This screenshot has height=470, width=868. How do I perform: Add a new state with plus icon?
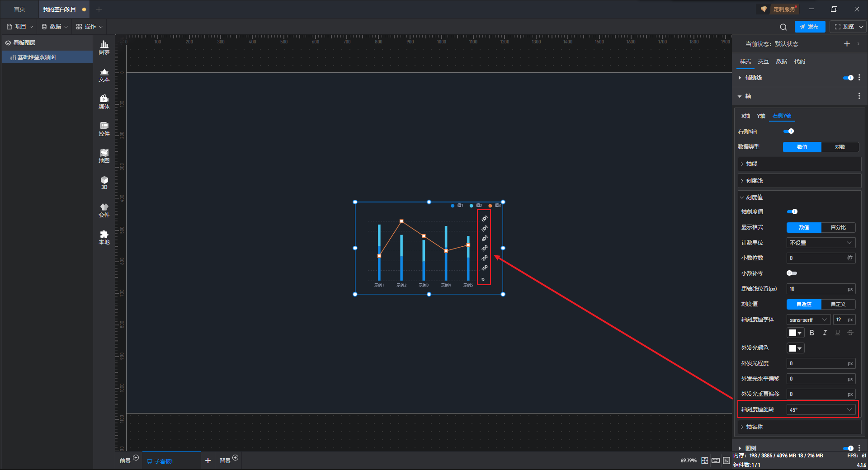click(x=847, y=44)
